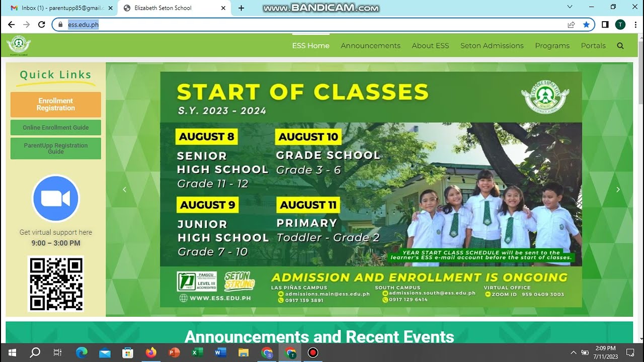Close the Elizabeth Seton School tab
Screen dimensions: 644x362
click(223, 8)
